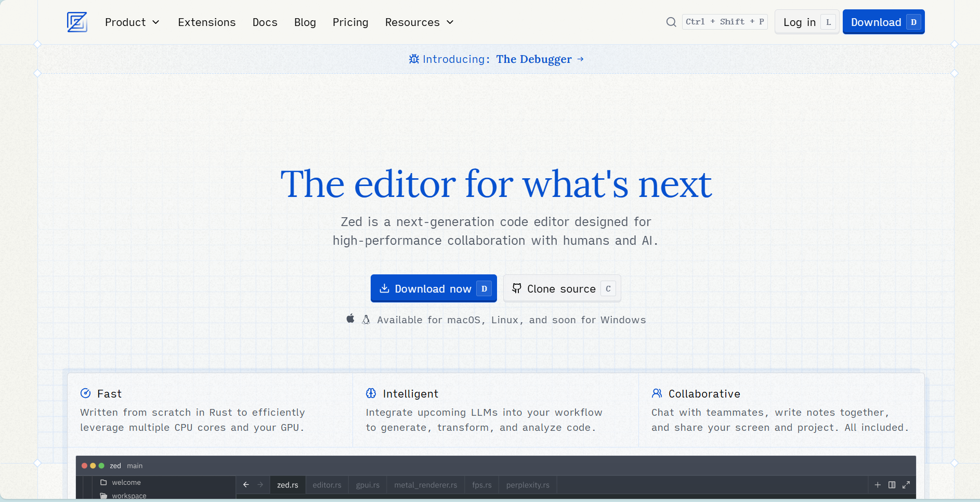Click the red close dot in editor preview
This screenshot has width=980, height=502.
84,466
